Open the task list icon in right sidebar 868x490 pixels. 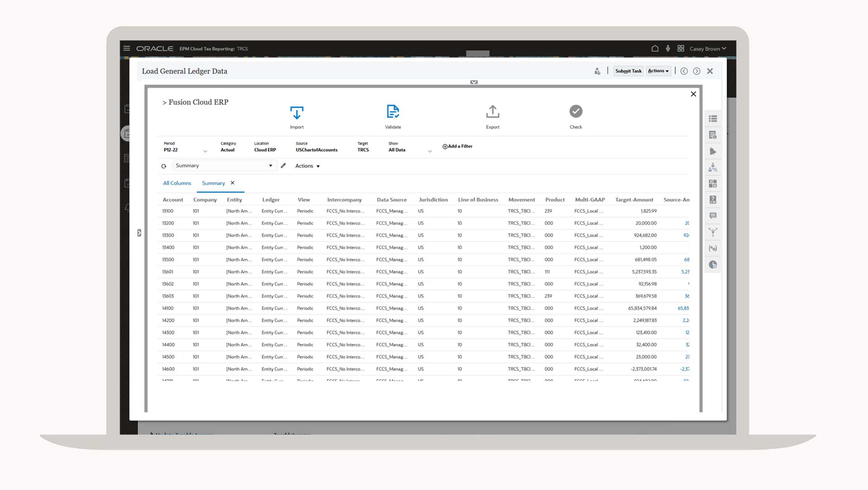pos(713,119)
